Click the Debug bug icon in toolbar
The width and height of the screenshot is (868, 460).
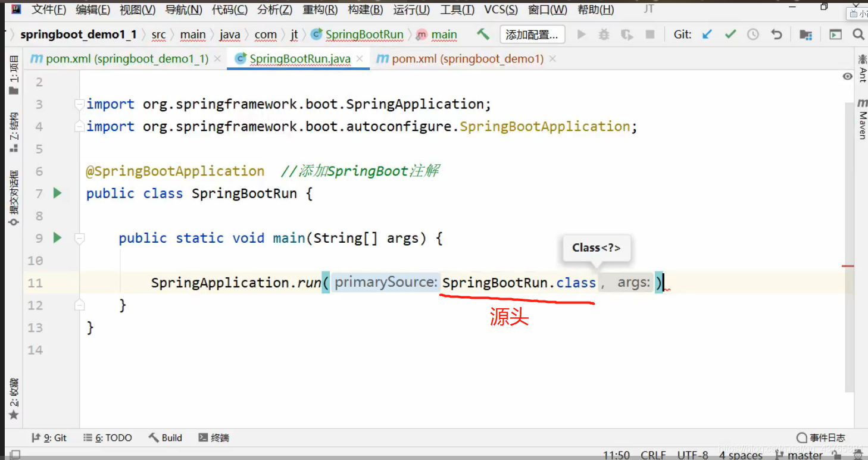[x=604, y=35]
